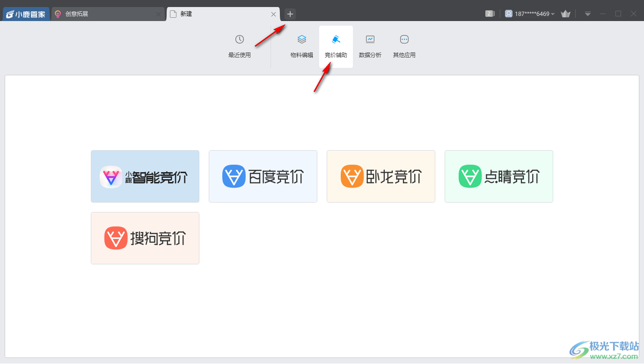Launch 搜狗竞价 app card
The width and height of the screenshot is (644, 364).
click(145, 238)
